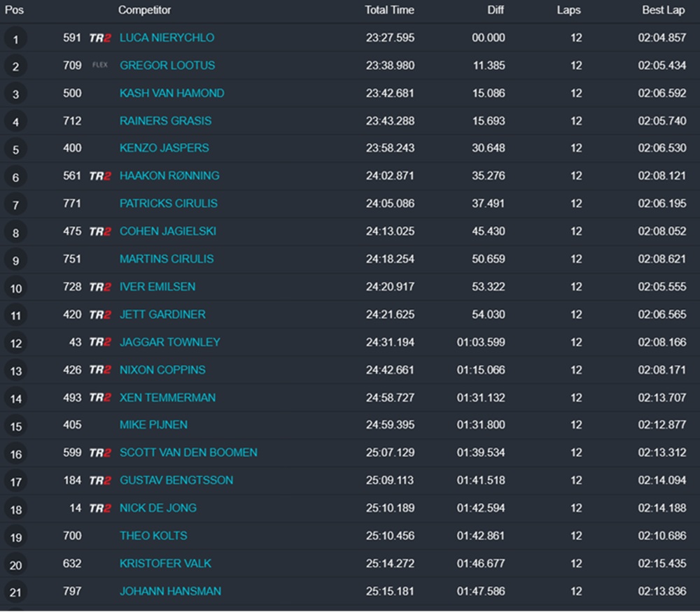View Scott Van Den Boomen details
The width and height of the screenshot is (700, 612).
(188, 453)
